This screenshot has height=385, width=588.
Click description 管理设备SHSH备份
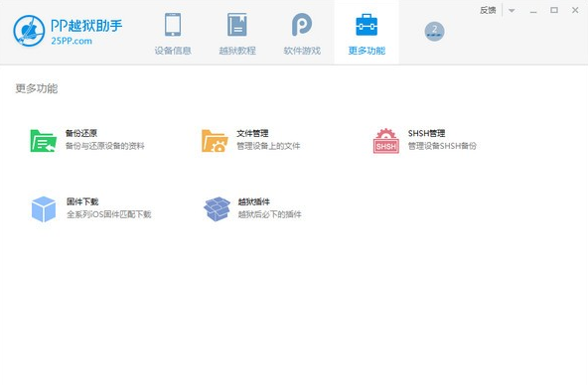442,146
